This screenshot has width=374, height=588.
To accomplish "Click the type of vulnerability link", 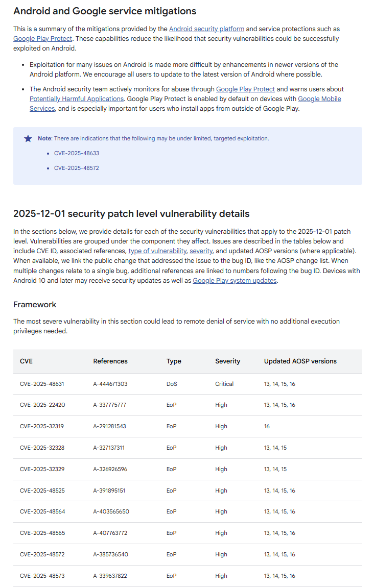I will 157,251.
